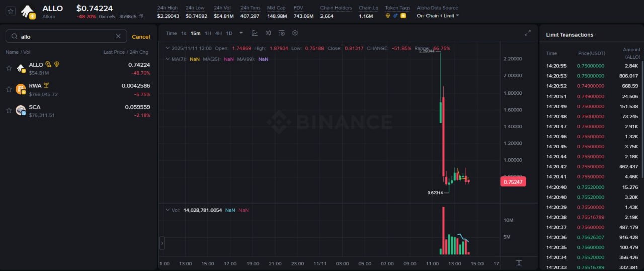
Task: Click the search box containing 'allo'
Action: point(66,36)
